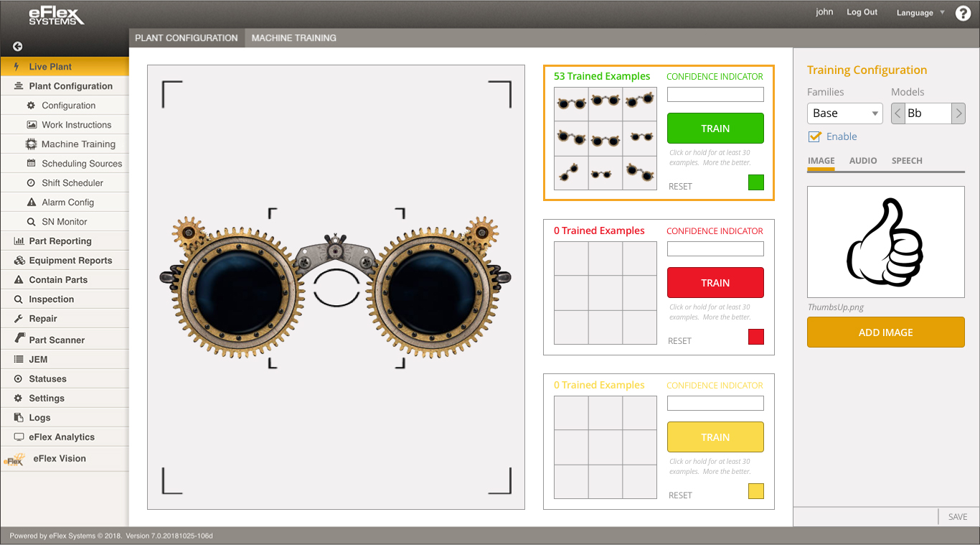
Task: Switch to the Audio tab
Action: (x=863, y=161)
